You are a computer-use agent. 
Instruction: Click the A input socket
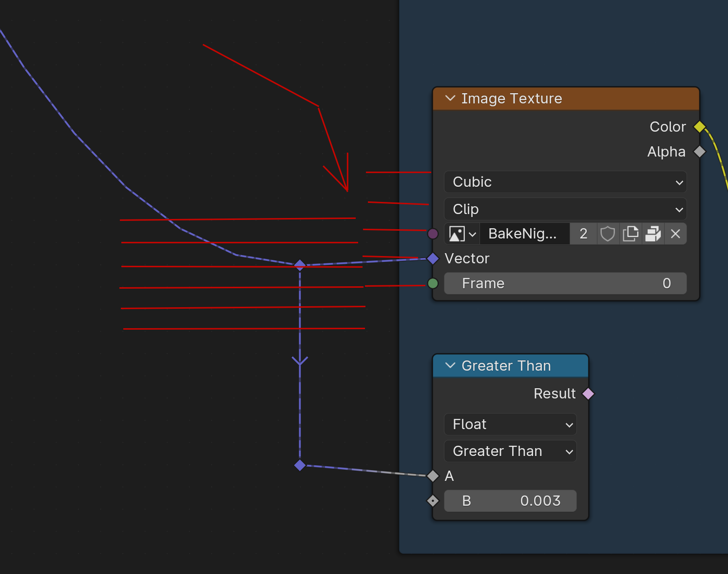[433, 475]
